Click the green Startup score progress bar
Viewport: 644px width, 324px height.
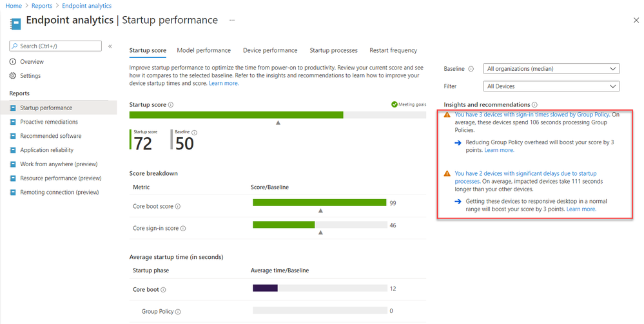point(236,115)
